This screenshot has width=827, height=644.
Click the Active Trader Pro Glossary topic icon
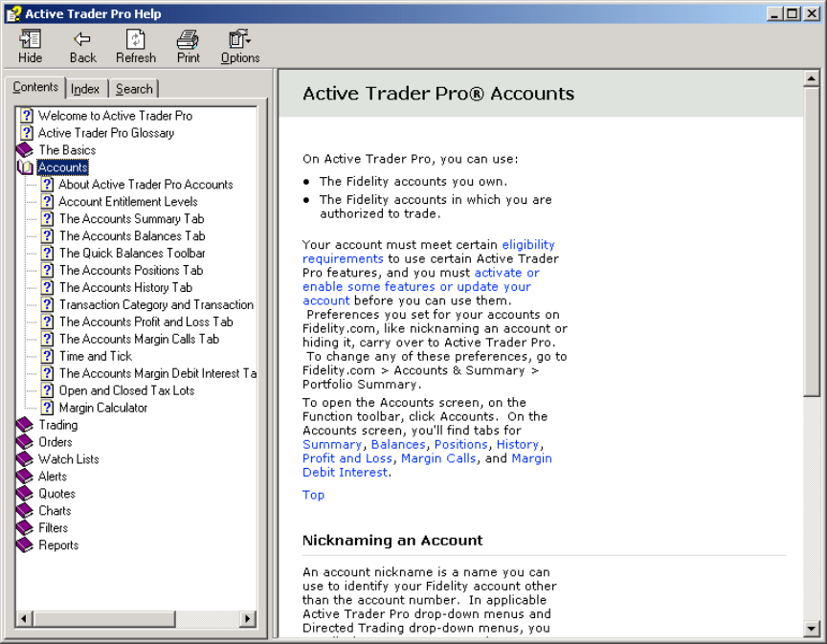27,132
